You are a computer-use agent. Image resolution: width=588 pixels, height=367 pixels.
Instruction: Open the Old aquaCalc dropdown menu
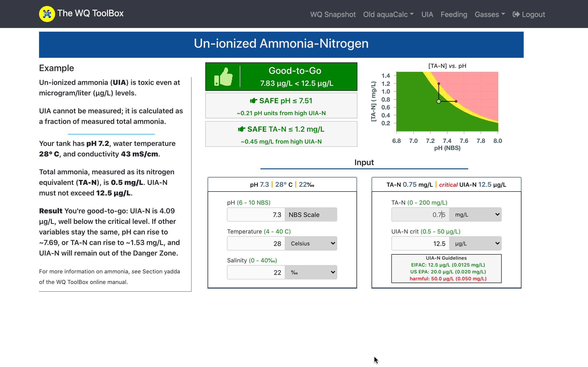388,14
